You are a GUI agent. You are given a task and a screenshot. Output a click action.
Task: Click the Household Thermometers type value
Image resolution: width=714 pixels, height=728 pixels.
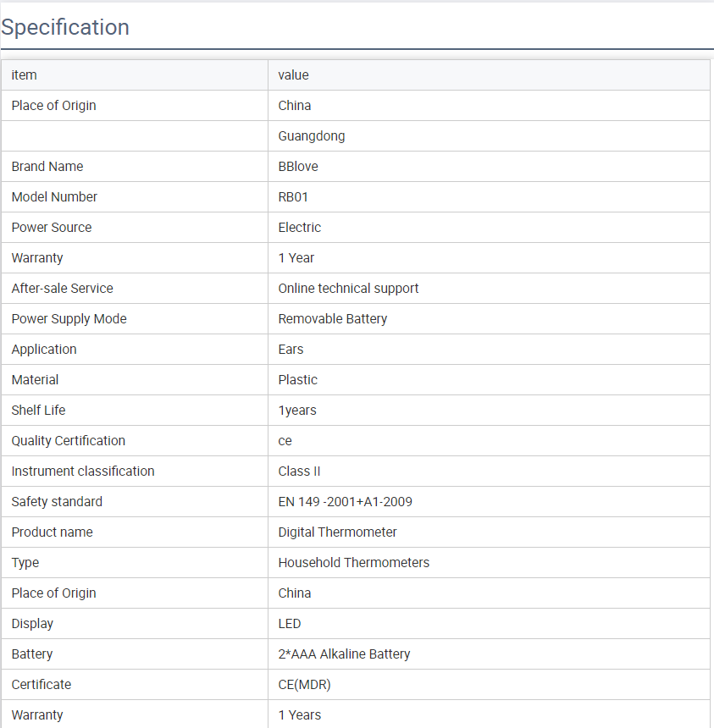pyautogui.click(x=353, y=563)
